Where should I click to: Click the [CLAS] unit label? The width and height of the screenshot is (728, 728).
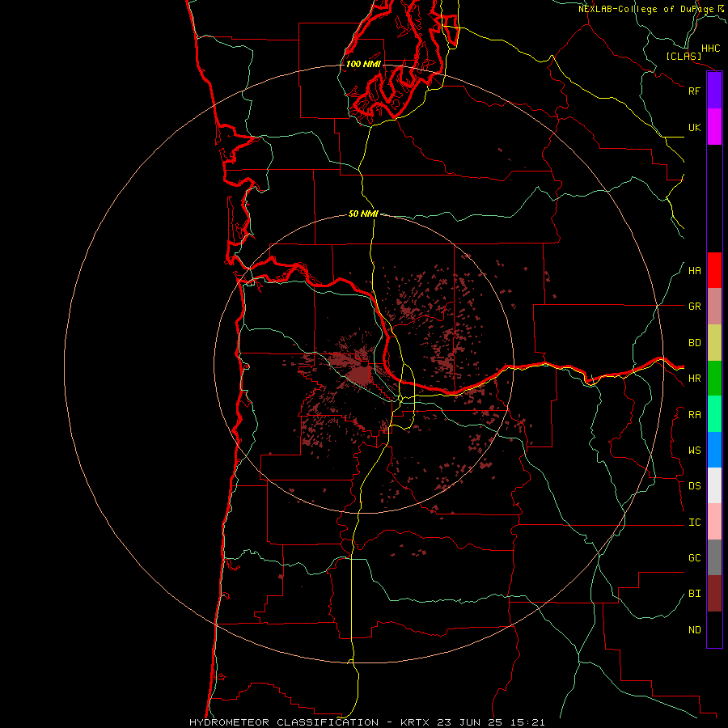point(684,56)
